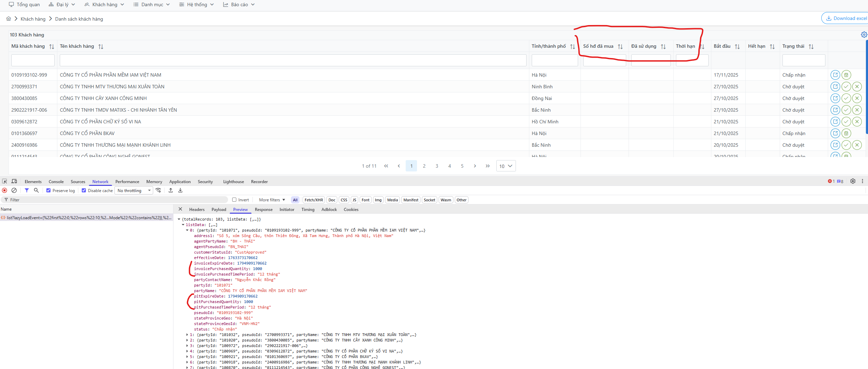
Task: Activate inspect element picker
Action: (x=4, y=181)
